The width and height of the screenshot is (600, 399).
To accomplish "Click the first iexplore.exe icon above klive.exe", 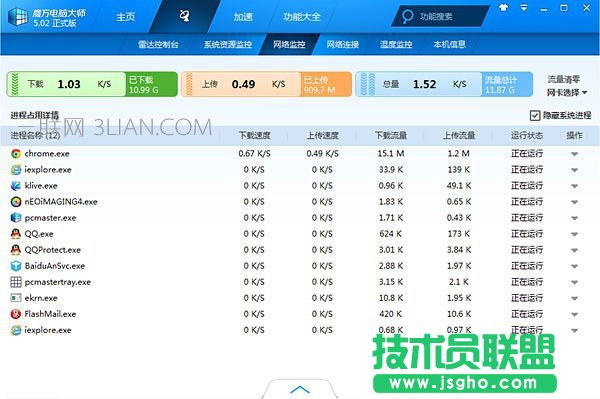I will tap(16, 170).
